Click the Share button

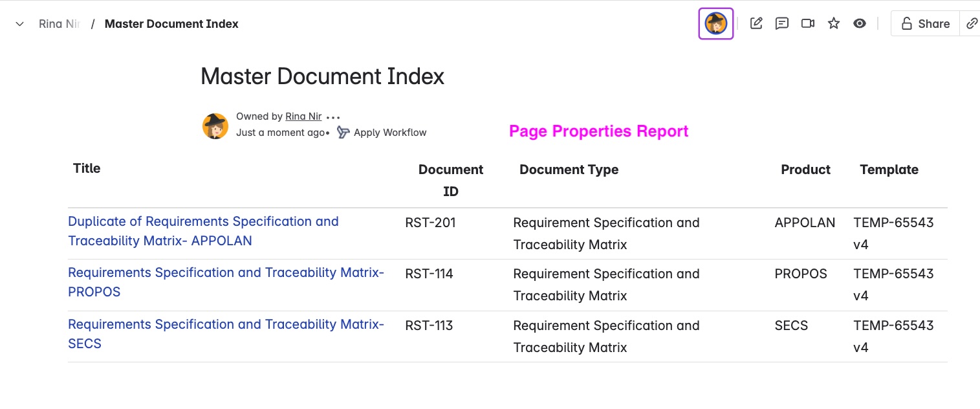tap(926, 24)
